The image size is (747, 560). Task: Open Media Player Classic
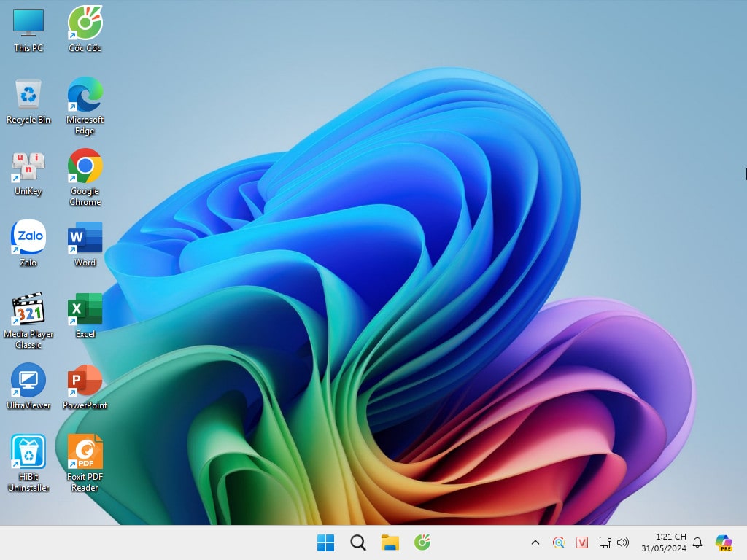(x=28, y=309)
